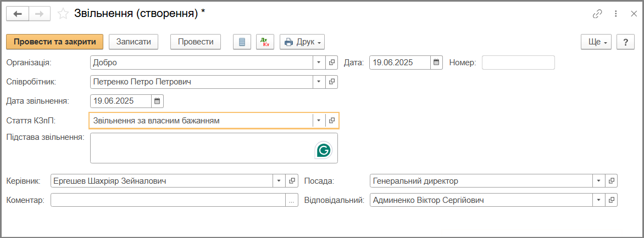Click the Дата field value 19.06.2025
This screenshot has height=238, width=644.
click(393, 63)
